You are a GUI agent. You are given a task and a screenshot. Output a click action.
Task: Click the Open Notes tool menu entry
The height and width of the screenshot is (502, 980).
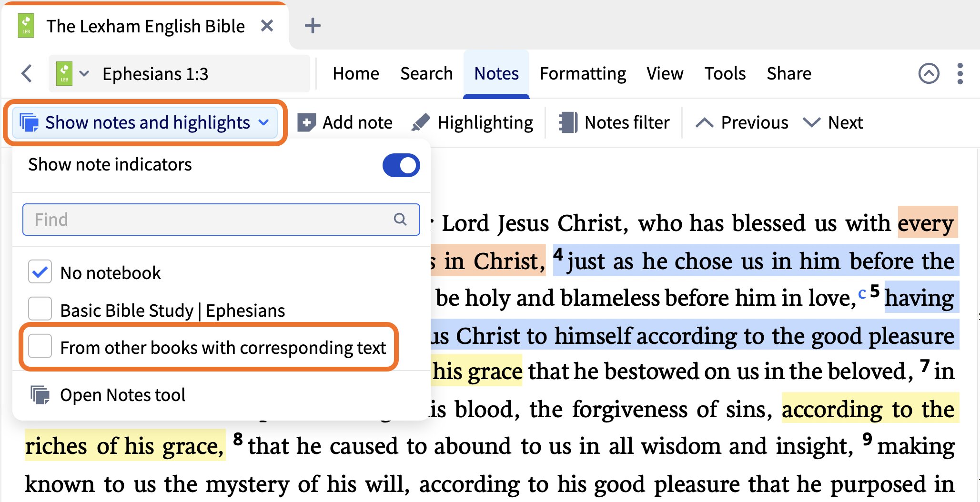[108, 395]
